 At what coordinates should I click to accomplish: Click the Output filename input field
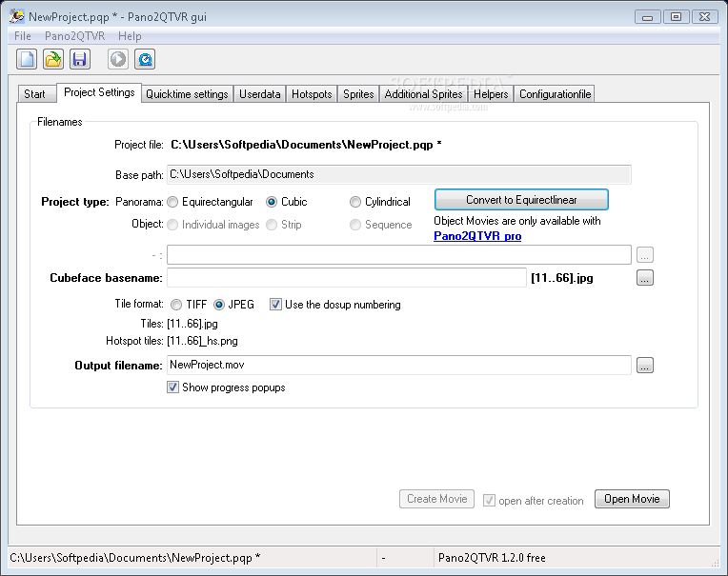[x=399, y=365]
